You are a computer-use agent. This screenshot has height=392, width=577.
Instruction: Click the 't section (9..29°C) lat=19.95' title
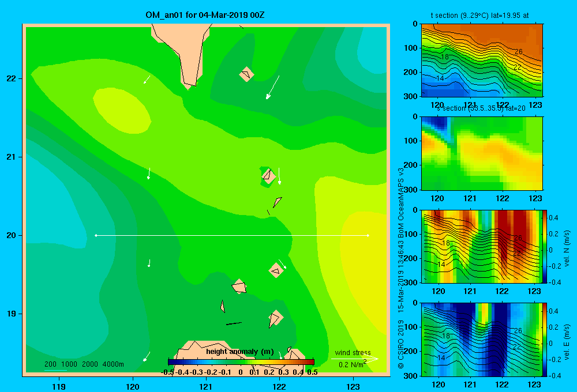click(479, 16)
